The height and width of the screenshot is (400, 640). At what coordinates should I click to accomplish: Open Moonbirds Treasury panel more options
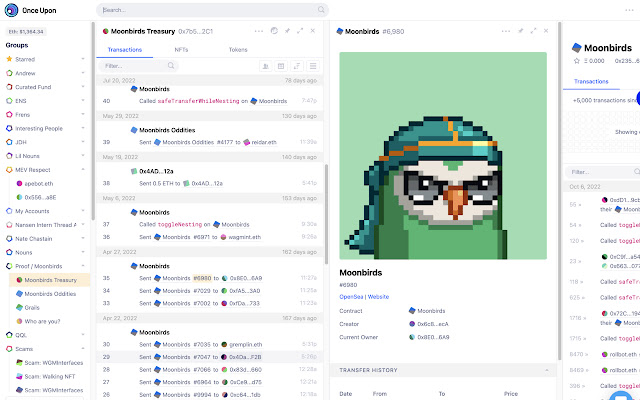click(259, 31)
